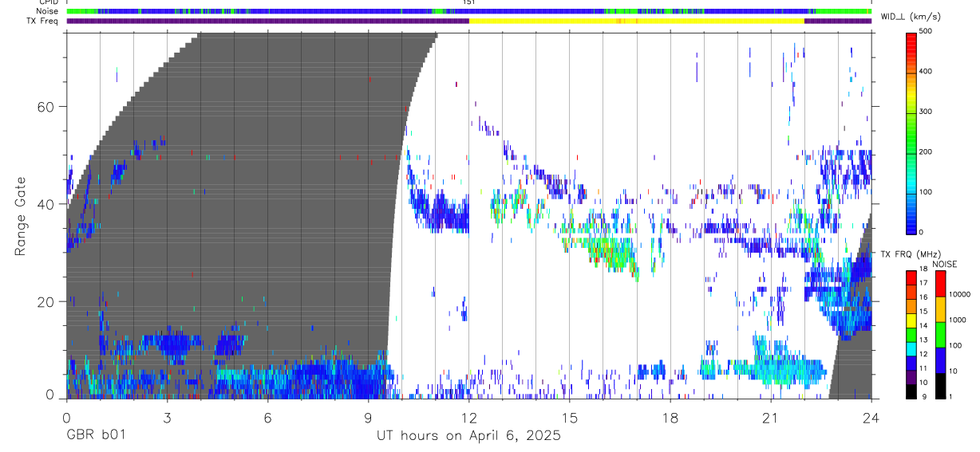
Task: Click the 24 label on UT hours axis
Action: point(871,418)
